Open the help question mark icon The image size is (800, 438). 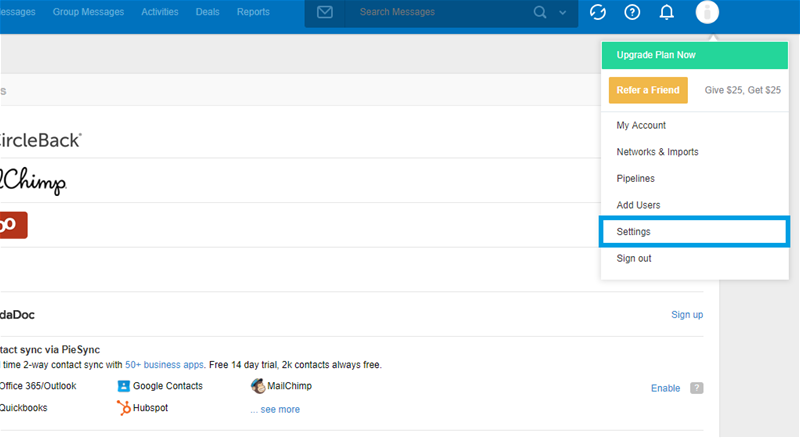pyautogui.click(x=632, y=12)
